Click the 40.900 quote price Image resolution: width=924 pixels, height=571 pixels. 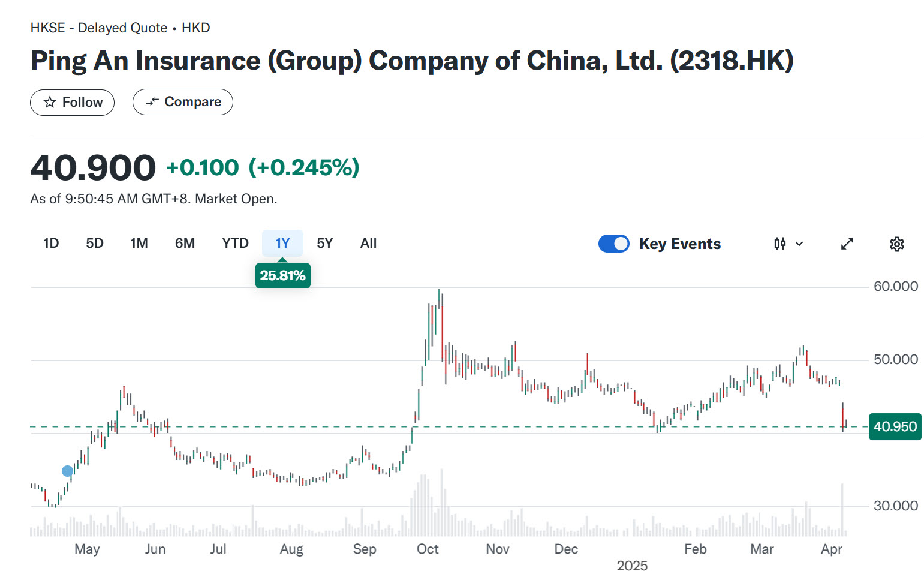[x=93, y=167]
